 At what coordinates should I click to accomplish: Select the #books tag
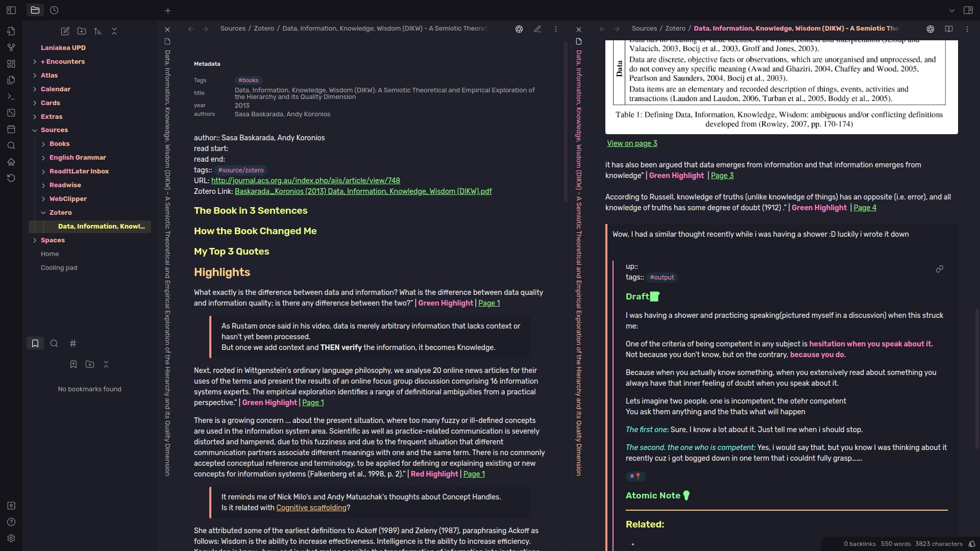coord(249,80)
